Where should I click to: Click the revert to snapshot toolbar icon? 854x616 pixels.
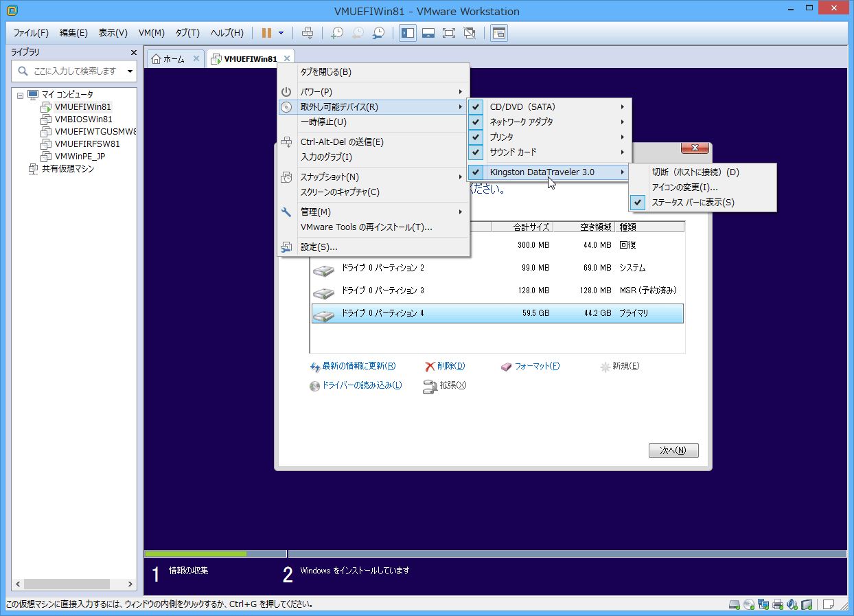tap(358, 33)
